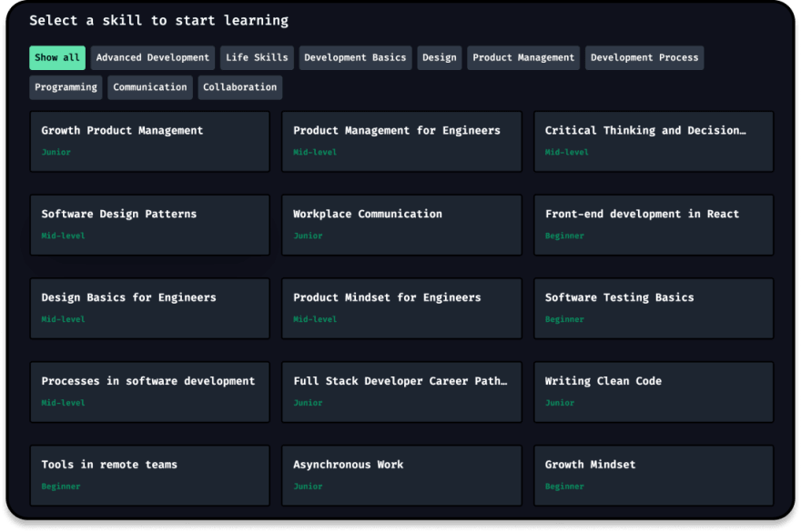This screenshot has height=532, width=801.
Task: Start the Growth Mindset skill
Action: (x=654, y=476)
